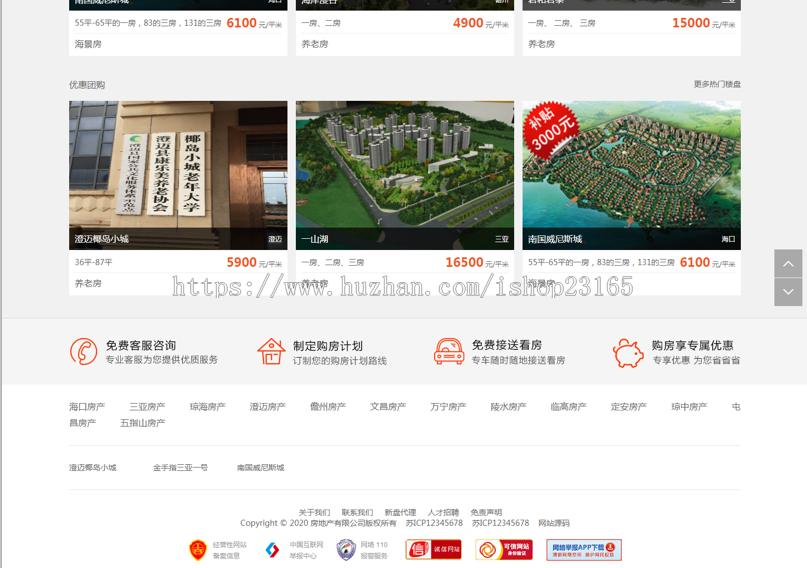Click the piggy bank discount icon
The image size is (807, 568).
coord(628,352)
